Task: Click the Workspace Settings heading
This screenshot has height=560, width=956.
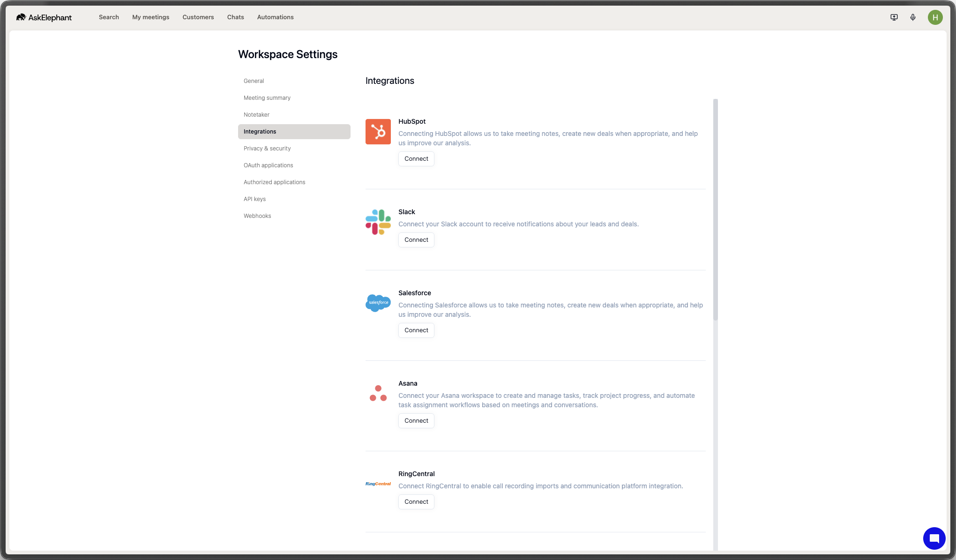Action: coord(288,54)
